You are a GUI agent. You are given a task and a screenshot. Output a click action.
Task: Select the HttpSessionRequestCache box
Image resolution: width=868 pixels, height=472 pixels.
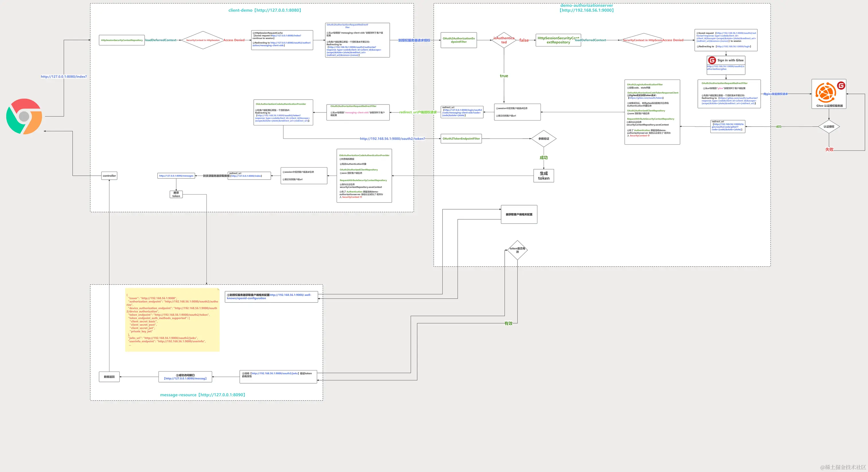(x=282, y=40)
